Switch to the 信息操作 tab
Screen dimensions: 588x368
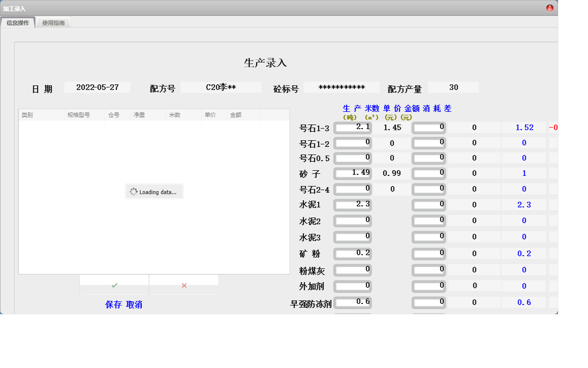point(18,23)
